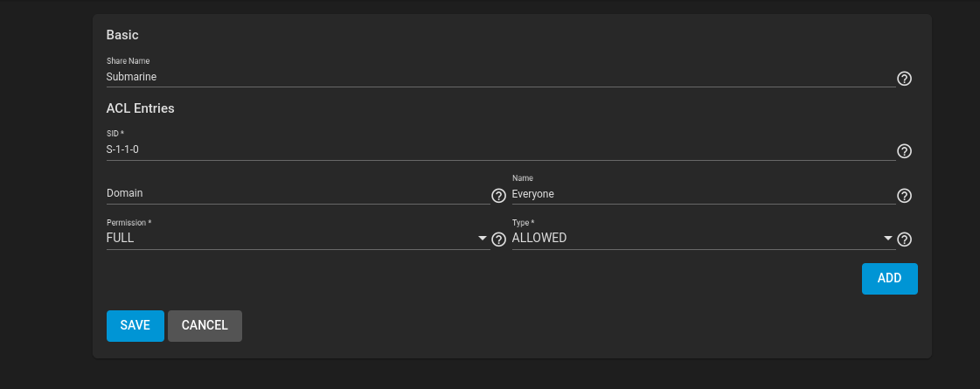Image resolution: width=980 pixels, height=389 pixels.
Task: Add a new ACL entry
Action: coord(889,278)
